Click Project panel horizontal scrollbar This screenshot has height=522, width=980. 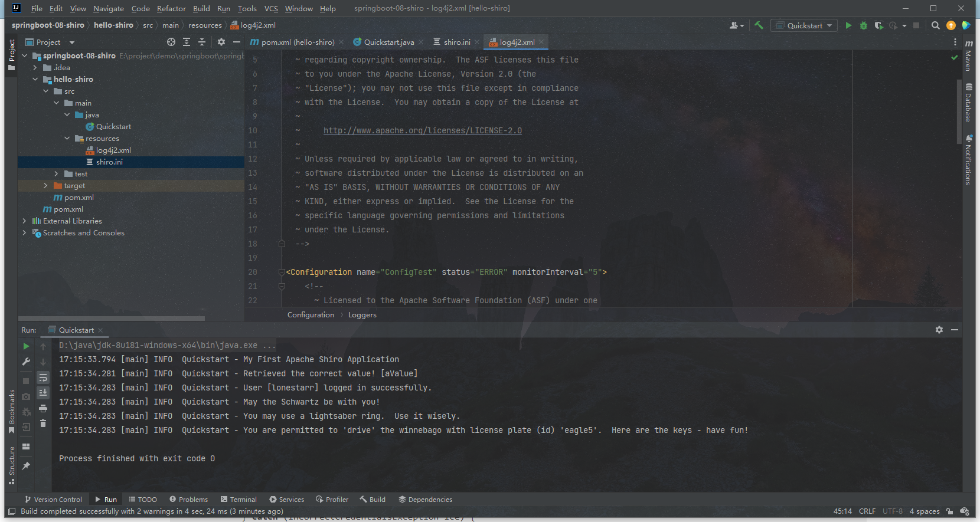tap(112, 319)
